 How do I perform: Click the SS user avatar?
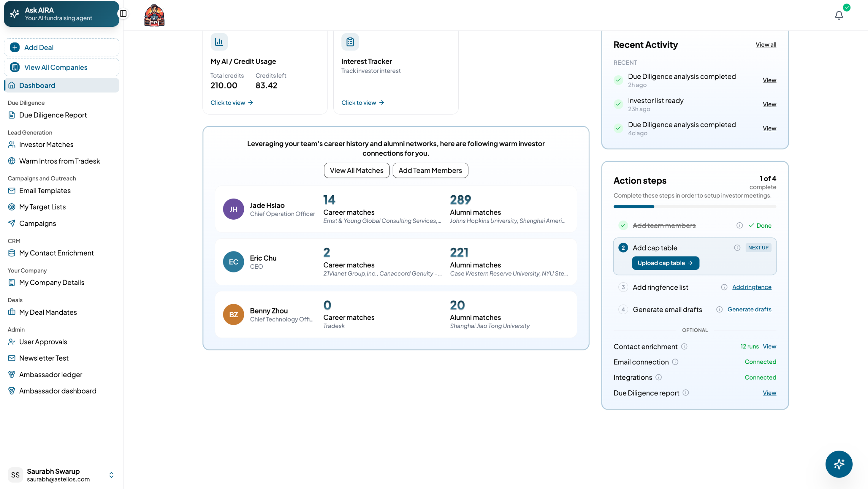tap(15, 475)
